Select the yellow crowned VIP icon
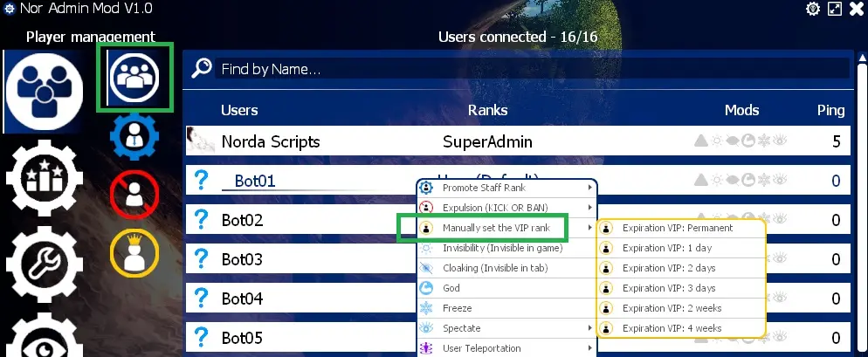Viewport: 868px width, 357px height. (134, 253)
